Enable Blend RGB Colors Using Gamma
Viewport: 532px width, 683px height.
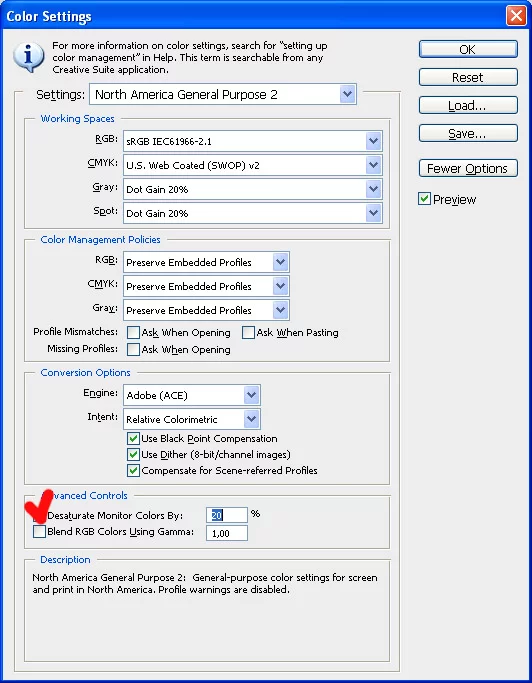click(39, 531)
